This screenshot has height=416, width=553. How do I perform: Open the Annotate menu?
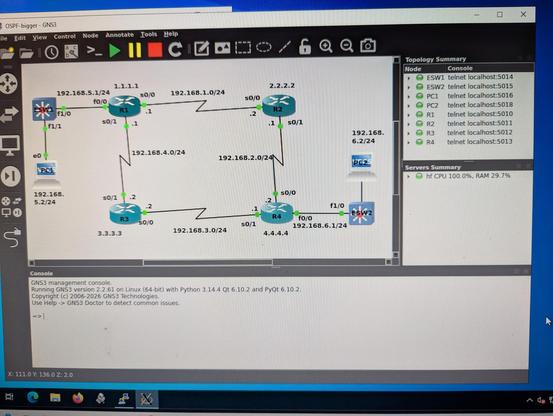pos(120,35)
